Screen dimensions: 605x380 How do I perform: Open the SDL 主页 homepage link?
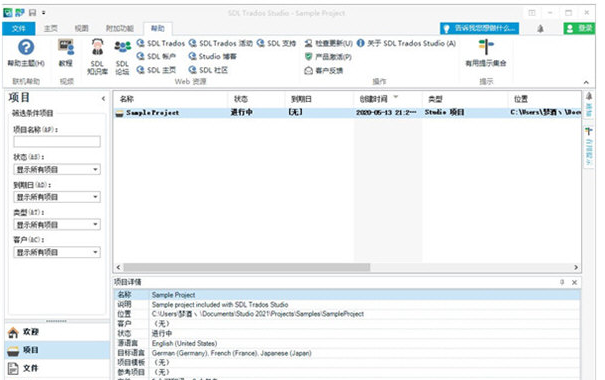point(156,70)
